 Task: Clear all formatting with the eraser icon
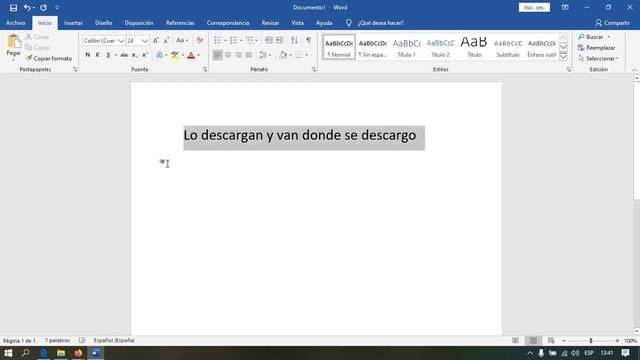point(200,40)
